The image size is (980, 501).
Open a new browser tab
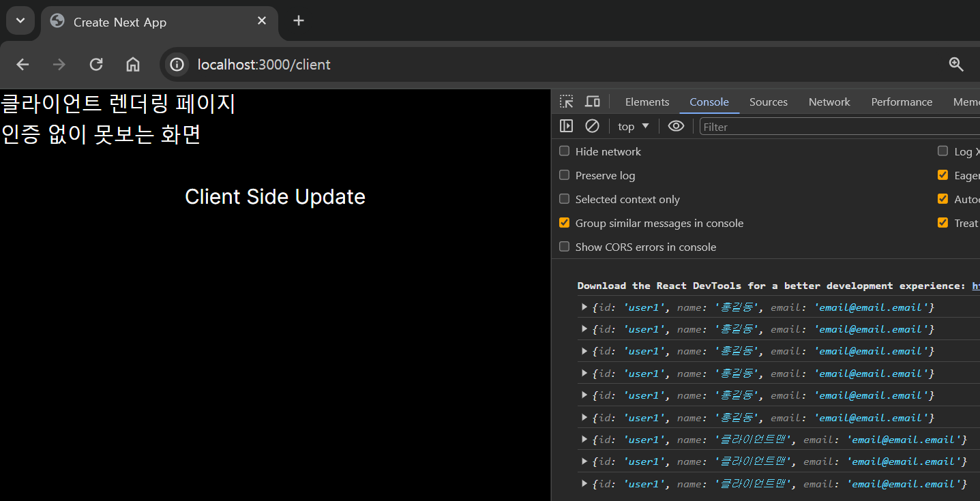[x=298, y=20]
